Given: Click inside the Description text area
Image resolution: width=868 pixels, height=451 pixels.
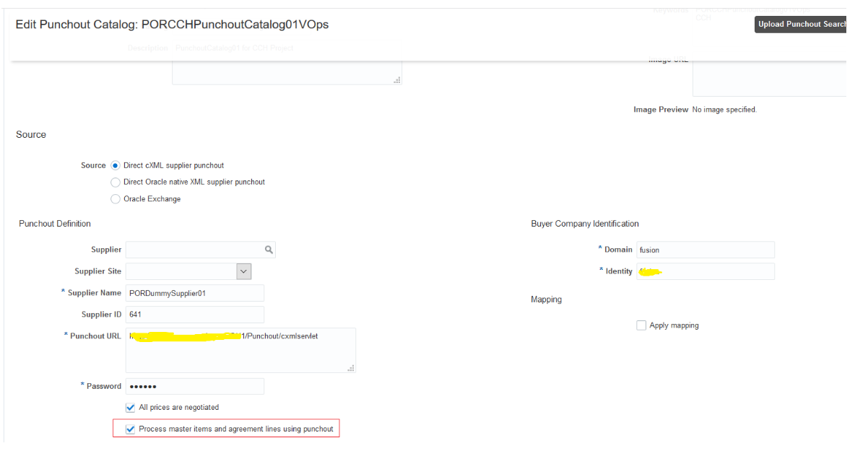Looking at the screenshot, I should point(285,73).
